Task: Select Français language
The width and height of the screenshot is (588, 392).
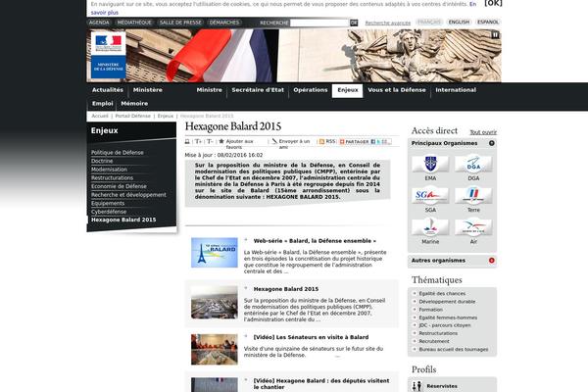Action: click(x=429, y=23)
